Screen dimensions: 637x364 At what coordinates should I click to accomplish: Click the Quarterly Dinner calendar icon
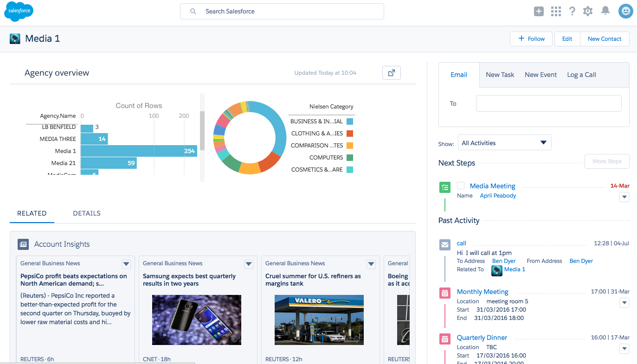point(445,339)
